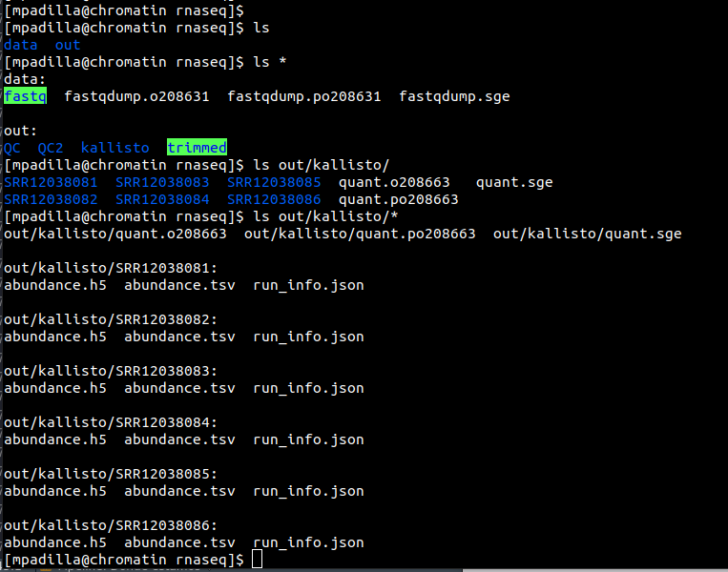The height and width of the screenshot is (572, 728).
Task: Click the blue SRR12038082 directory name
Action: (51, 199)
